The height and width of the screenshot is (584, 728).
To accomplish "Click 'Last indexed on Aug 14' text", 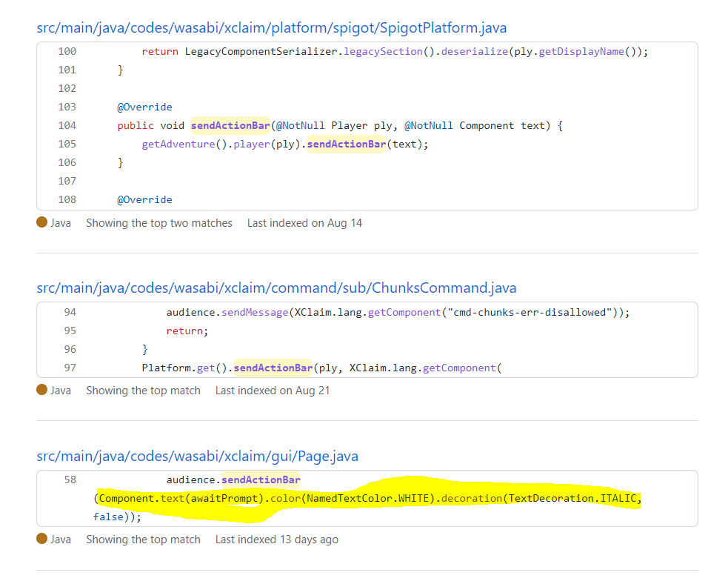I will [x=304, y=224].
